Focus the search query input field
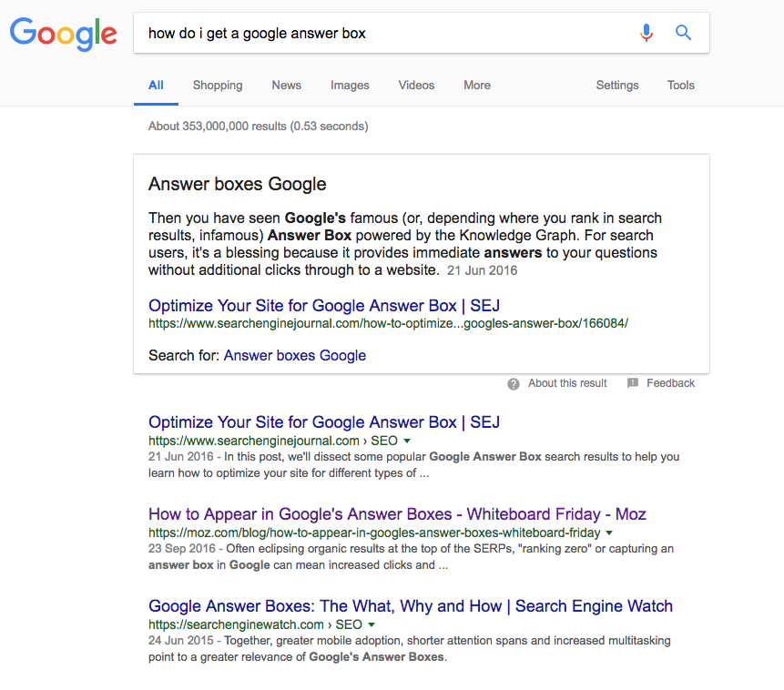Viewport: 784px width, 690px height. click(x=385, y=33)
